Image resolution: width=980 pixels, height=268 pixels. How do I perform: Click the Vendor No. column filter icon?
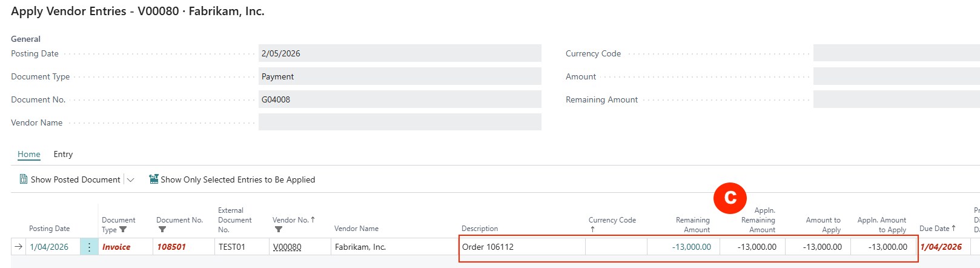pyautogui.click(x=278, y=230)
